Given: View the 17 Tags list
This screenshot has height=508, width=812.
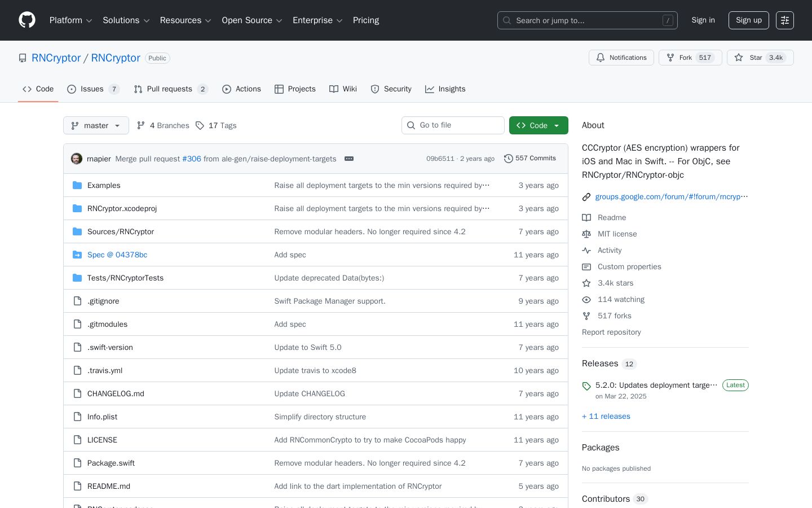Looking at the screenshot, I should pos(216,125).
